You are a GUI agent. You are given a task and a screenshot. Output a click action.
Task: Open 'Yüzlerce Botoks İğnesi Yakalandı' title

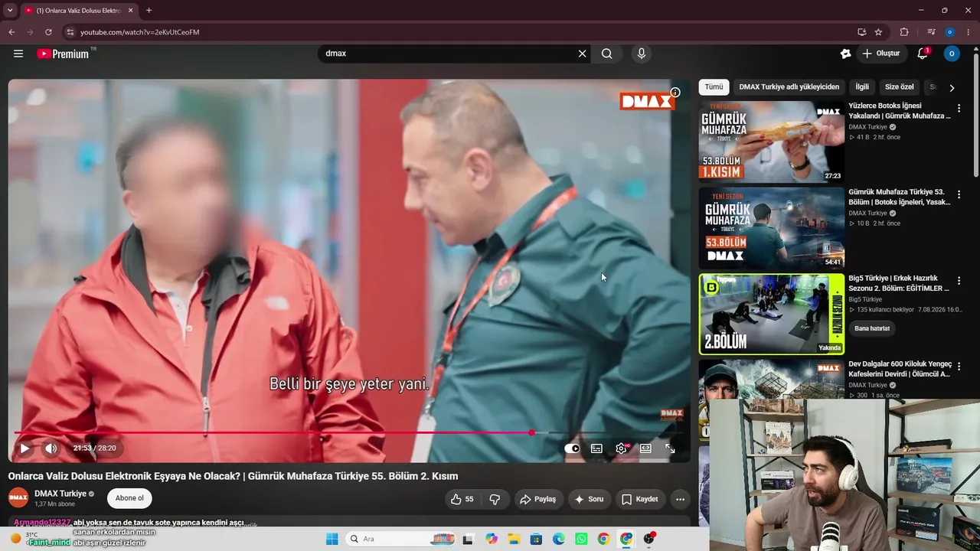(x=900, y=111)
